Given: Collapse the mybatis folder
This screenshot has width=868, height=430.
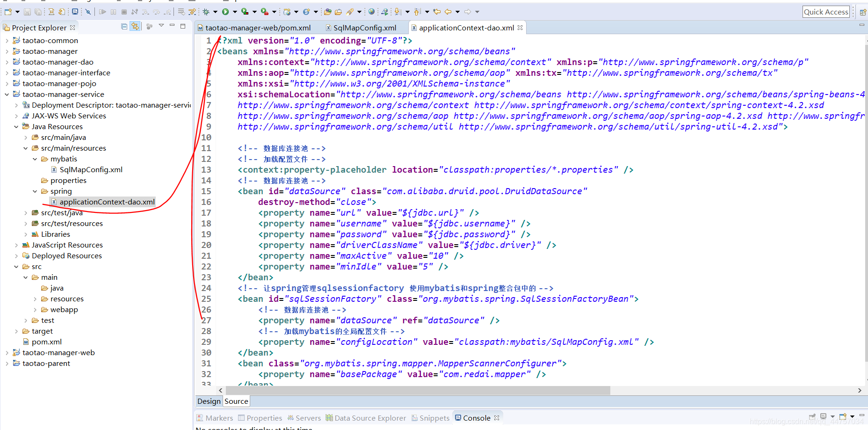Looking at the screenshot, I should [x=35, y=159].
